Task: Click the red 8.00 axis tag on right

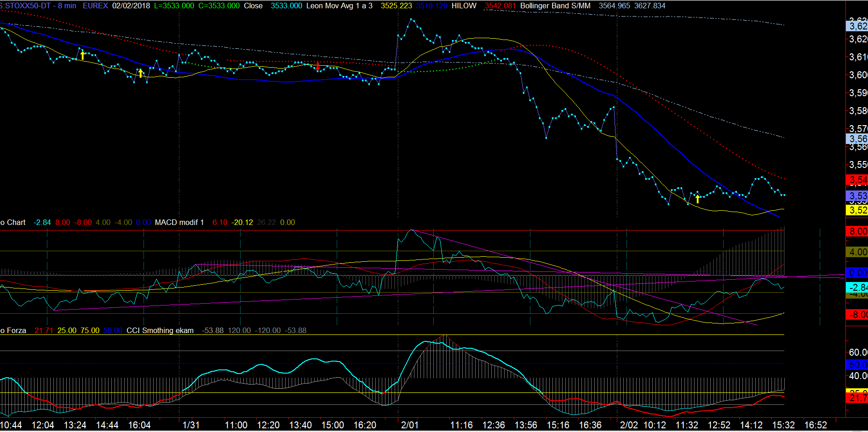Action: click(x=857, y=231)
